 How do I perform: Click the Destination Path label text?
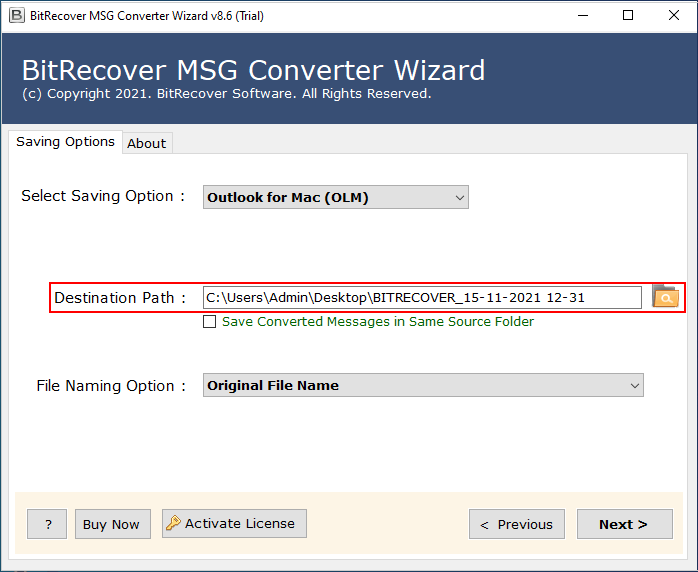tap(120, 297)
